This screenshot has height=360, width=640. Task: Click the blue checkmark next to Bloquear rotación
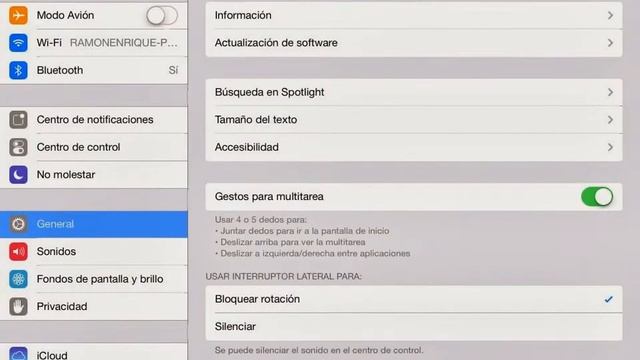pyautogui.click(x=609, y=299)
